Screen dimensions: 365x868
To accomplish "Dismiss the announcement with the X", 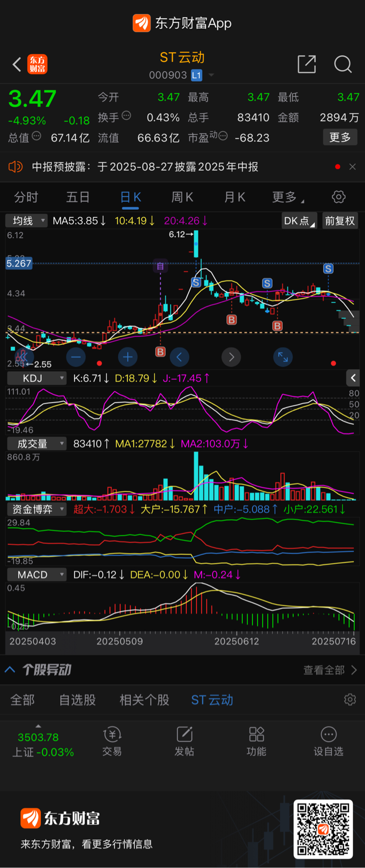I will [x=352, y=167].
